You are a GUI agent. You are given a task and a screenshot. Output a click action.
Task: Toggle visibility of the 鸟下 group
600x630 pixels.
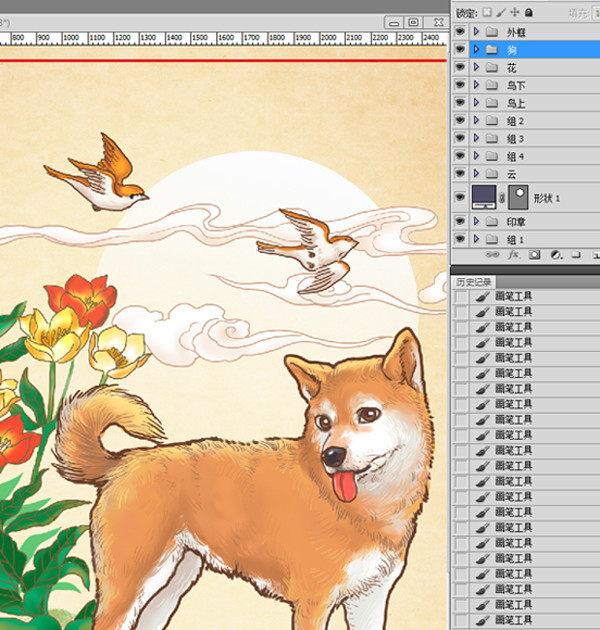460,84
